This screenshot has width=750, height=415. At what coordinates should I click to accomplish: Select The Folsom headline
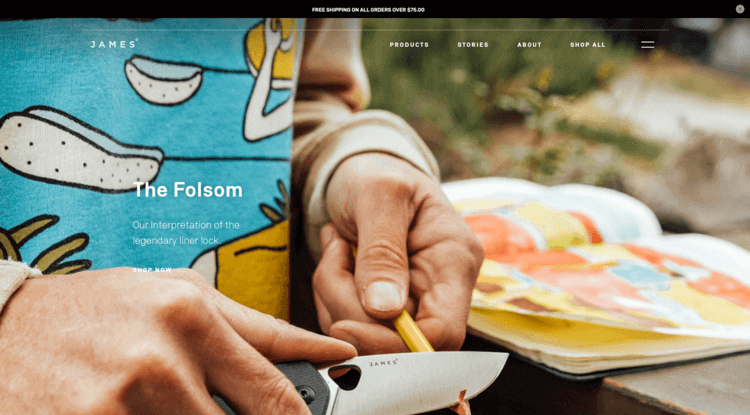pos(188,190)
